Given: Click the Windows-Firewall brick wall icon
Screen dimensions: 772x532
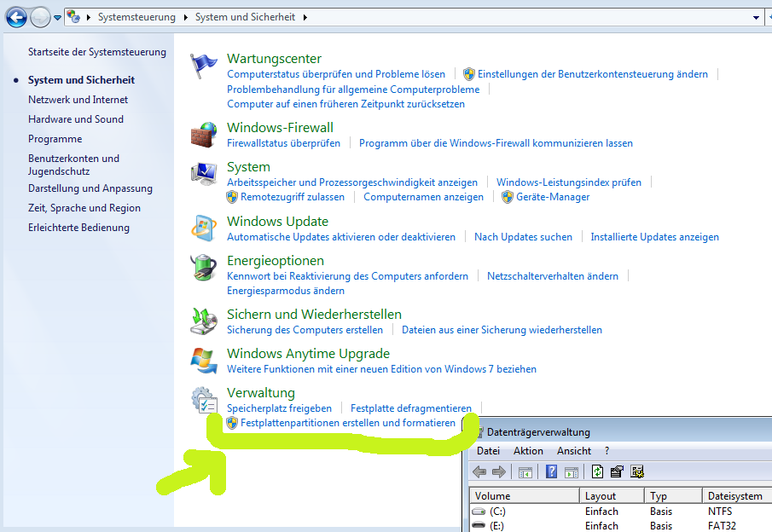Looking at the screenshot, I should click(203, 135).
